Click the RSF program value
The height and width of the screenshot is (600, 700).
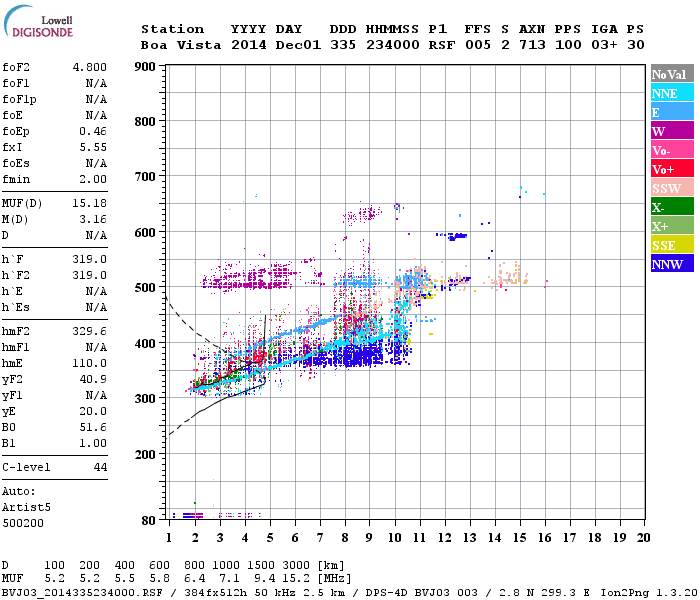pos(442,46)
